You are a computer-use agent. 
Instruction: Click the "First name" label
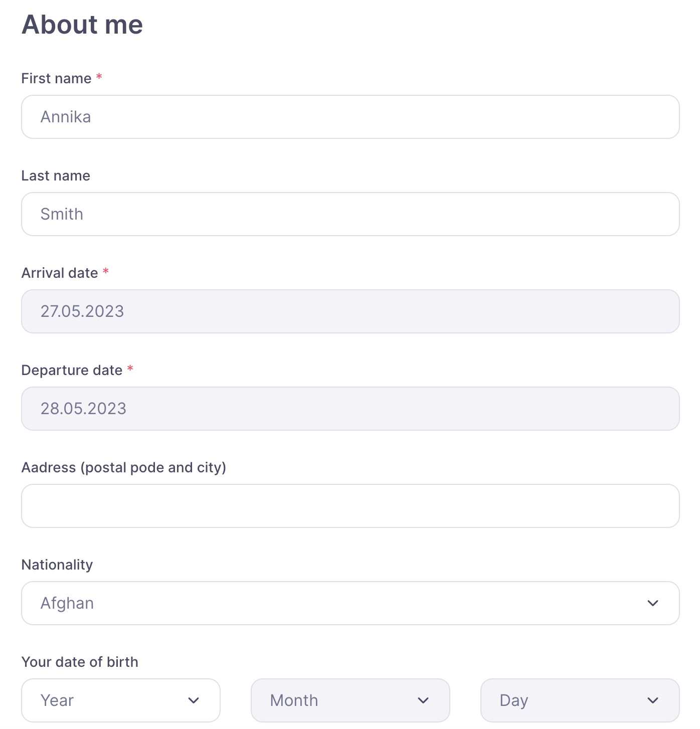pos(56,79)
